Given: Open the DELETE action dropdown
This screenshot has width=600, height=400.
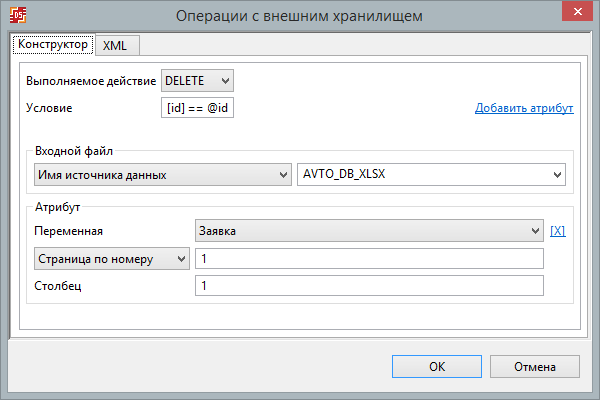Looking at the screenshot, I should (197, 81).
